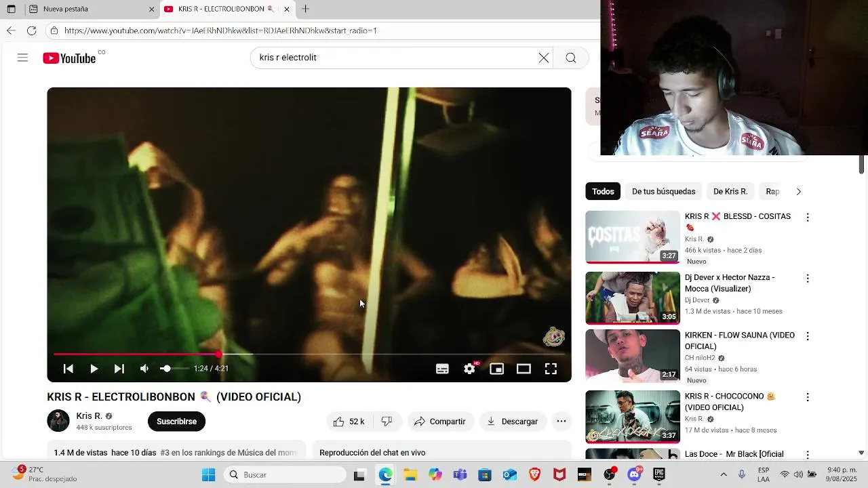Screen dimensions: 868x488
Task: Open COSITAS video thumbnail
Action: click(x=633, y=237)
